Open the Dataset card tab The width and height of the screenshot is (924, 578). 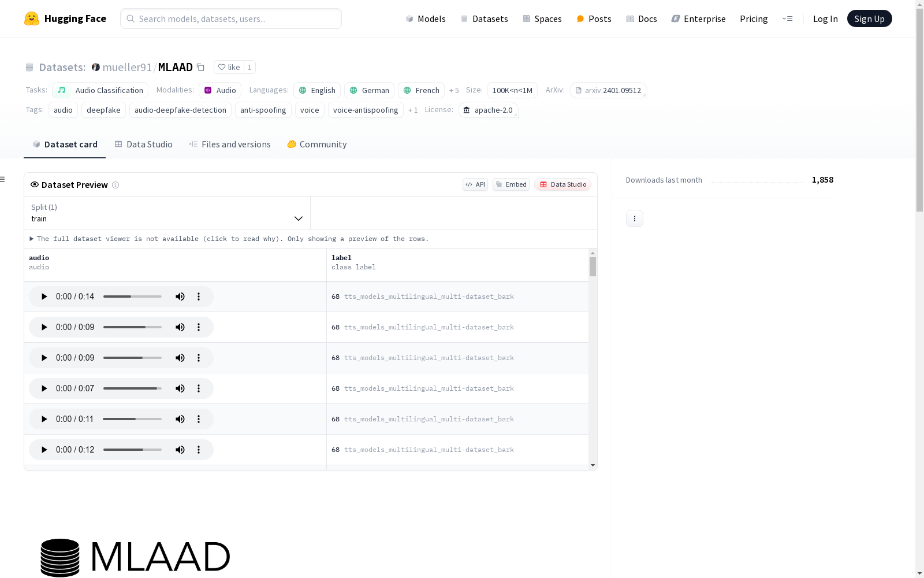coord(65,144)
